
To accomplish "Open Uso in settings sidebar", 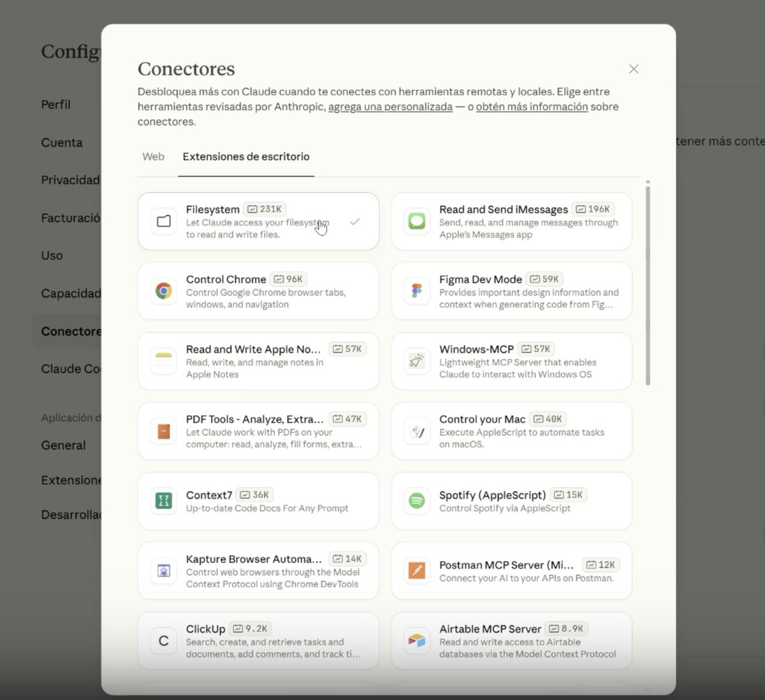I will 52,256.
